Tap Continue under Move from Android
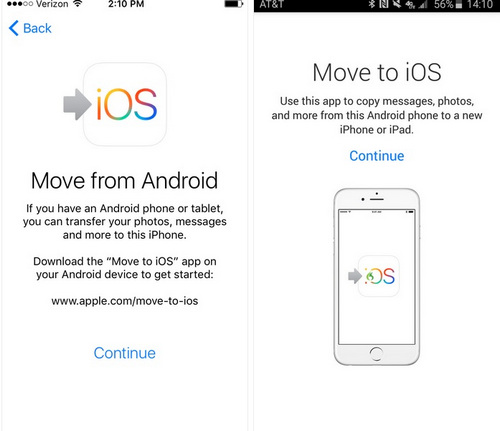This screenshot has height=431, width=500. tap(125, 353)
